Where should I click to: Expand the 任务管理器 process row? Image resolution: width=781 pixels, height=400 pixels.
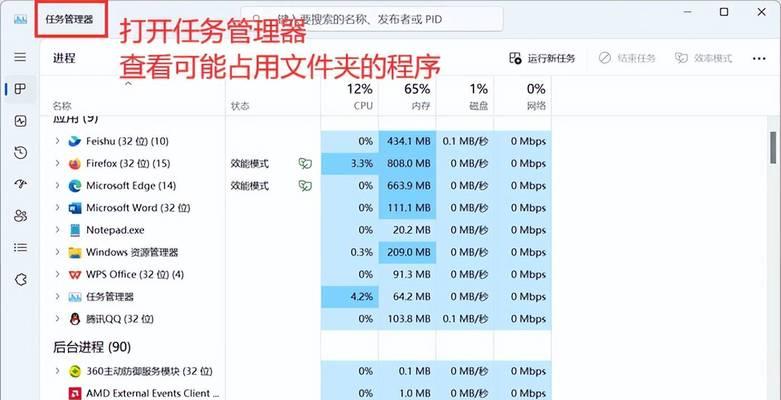pos(57,297)
